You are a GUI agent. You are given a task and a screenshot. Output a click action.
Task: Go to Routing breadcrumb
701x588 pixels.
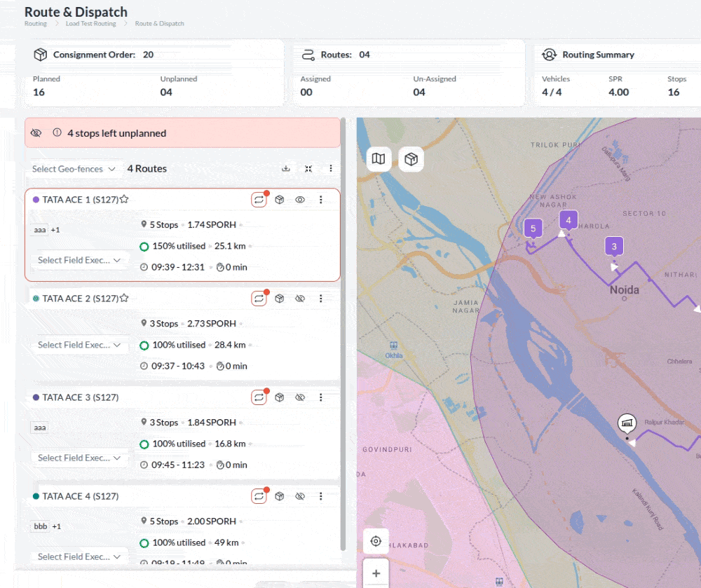point(35,23)
